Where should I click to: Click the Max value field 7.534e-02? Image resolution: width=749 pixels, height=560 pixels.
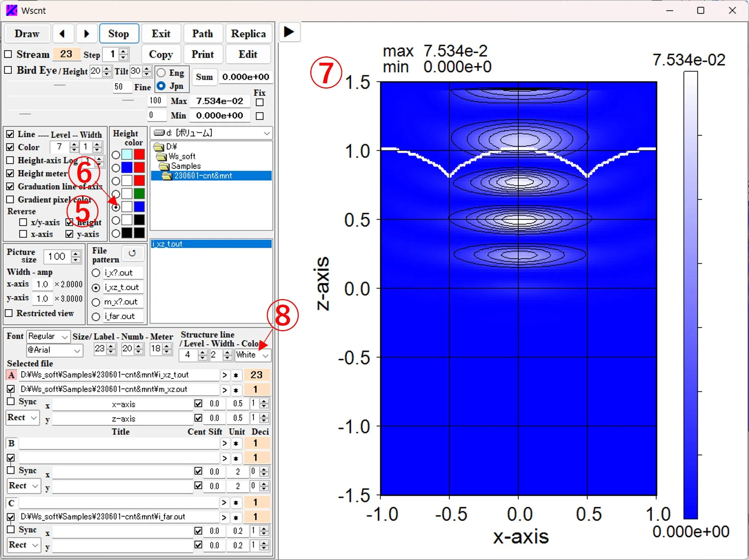(220, 101)
